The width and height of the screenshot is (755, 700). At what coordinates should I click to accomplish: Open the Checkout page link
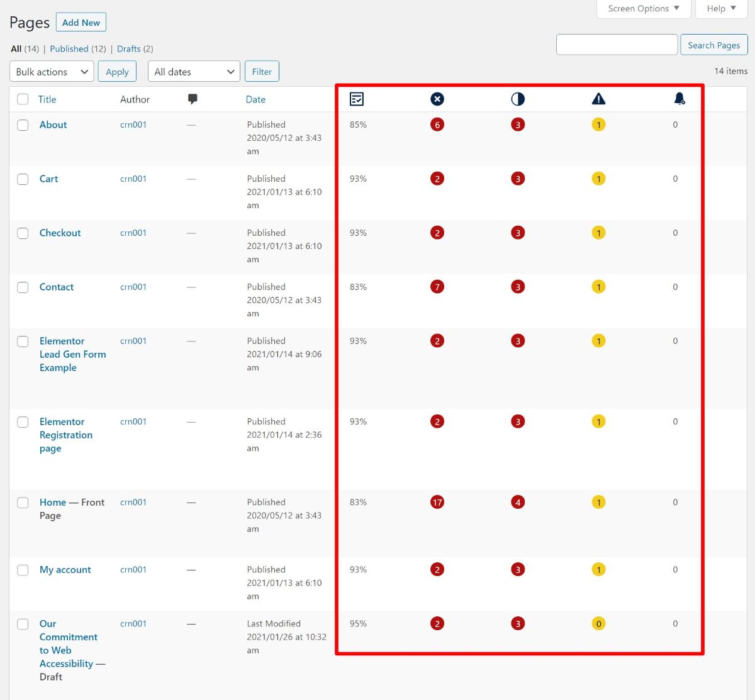tap(60, 233)
